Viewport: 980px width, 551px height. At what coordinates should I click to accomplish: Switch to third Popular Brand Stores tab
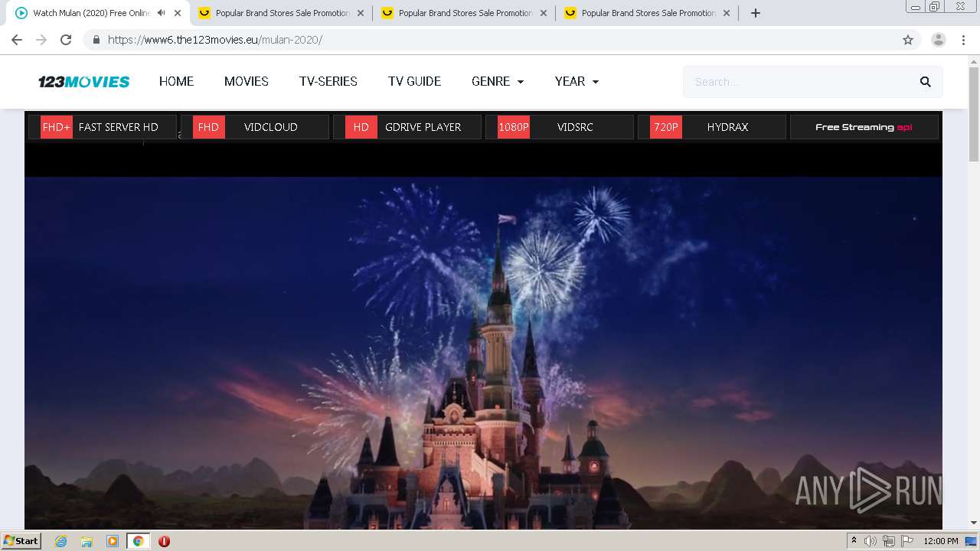pos(465,13)
